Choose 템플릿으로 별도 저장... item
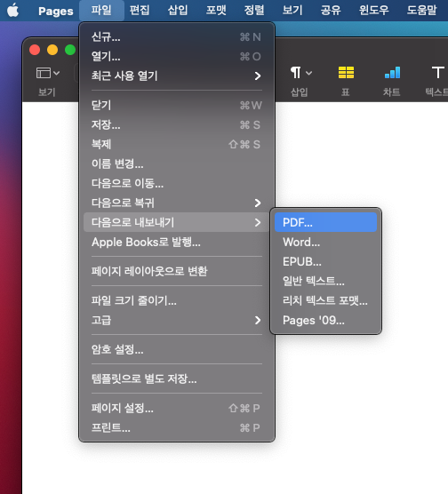The width and height of the screenshot is (448, 494). tap(177, 378)
